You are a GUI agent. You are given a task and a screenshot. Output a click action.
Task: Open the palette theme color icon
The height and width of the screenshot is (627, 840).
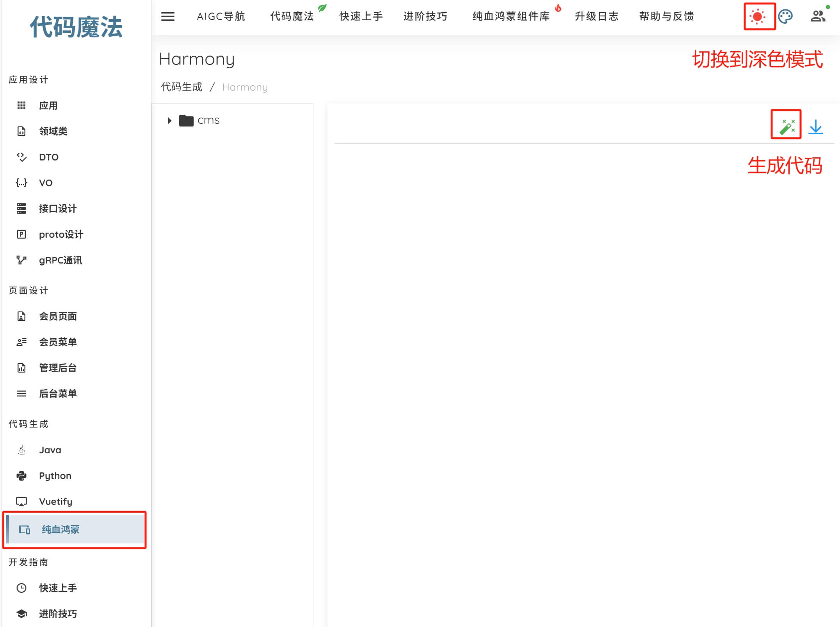click(785, 16)
